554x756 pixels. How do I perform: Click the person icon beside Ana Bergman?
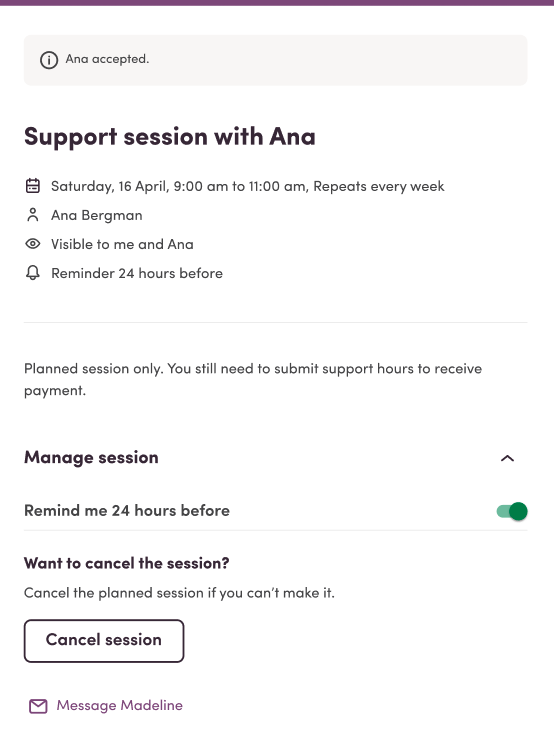[33, 215]
